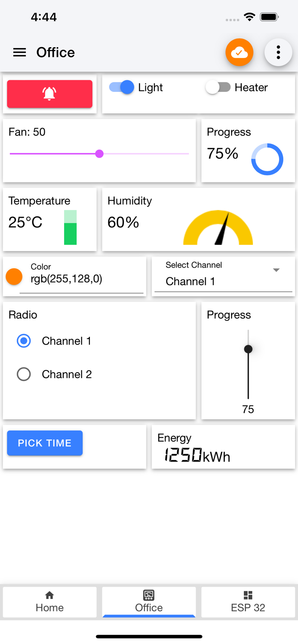The width and height of the screenshot is (298, 644).
Task: Enable the Heater toggle
Action: tap(218, 87)
